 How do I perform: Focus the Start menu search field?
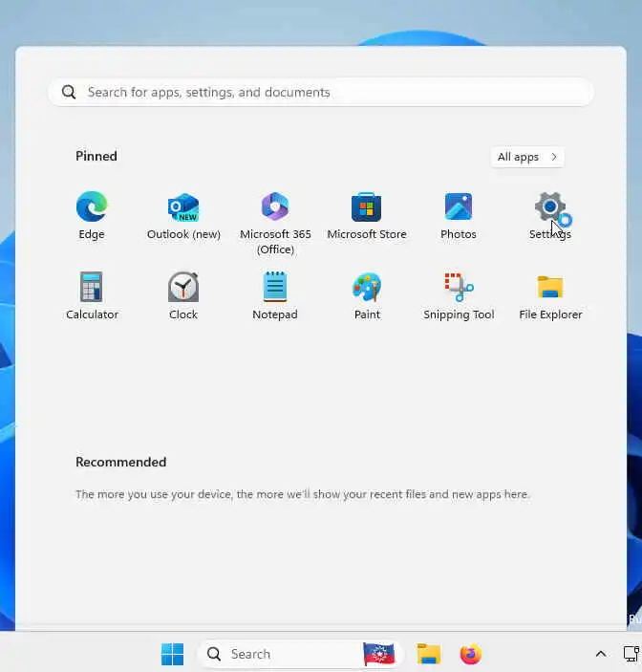(321, 92)
